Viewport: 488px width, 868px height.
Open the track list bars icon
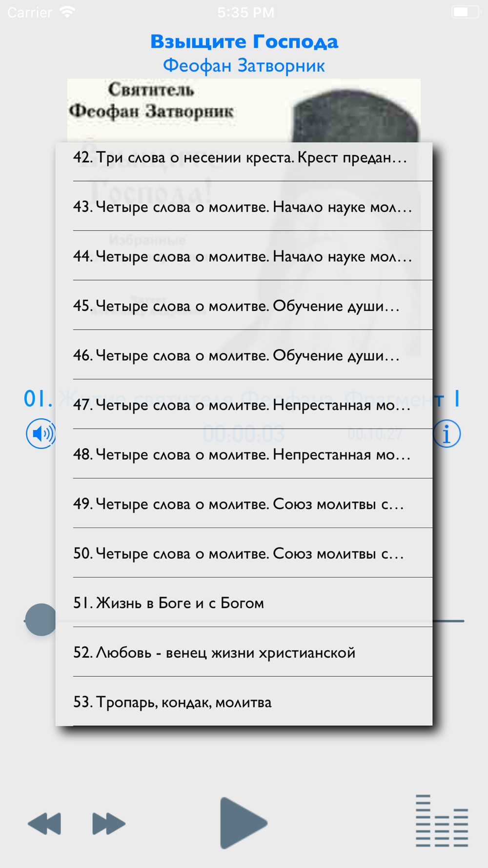coord(442,821)
